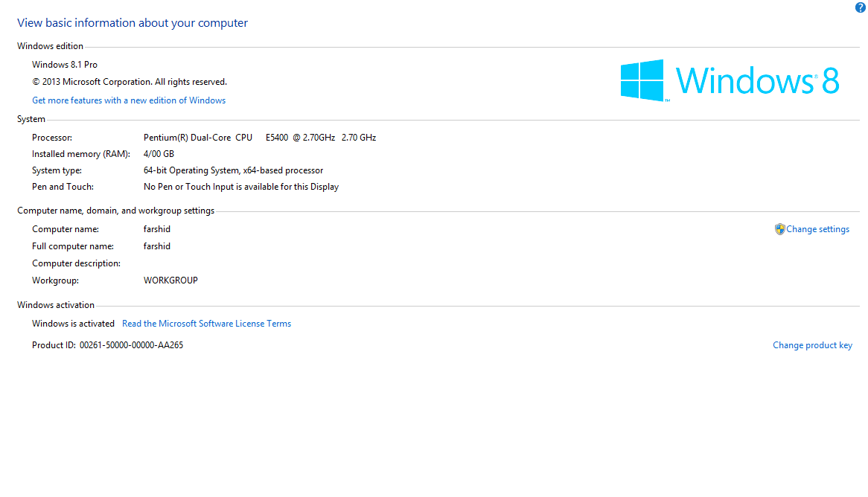Viewport: 868px width, 497px height.
Task: Read the Microsoft Software License Terms
Action: pos(206,324)
